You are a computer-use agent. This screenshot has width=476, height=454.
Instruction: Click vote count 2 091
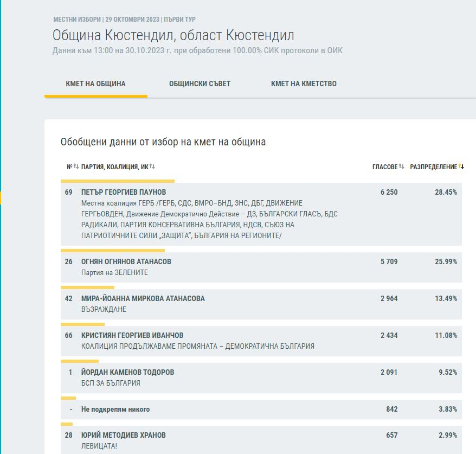(x=389, y=372)
